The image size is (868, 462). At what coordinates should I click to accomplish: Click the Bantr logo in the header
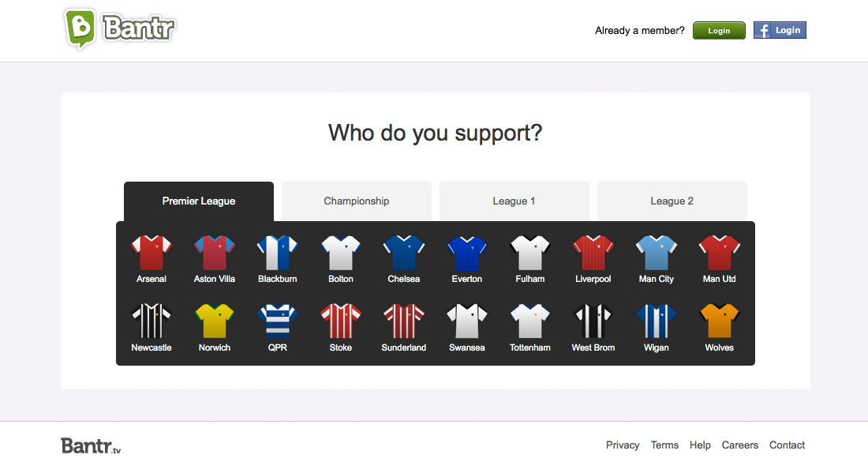(120, 28)
